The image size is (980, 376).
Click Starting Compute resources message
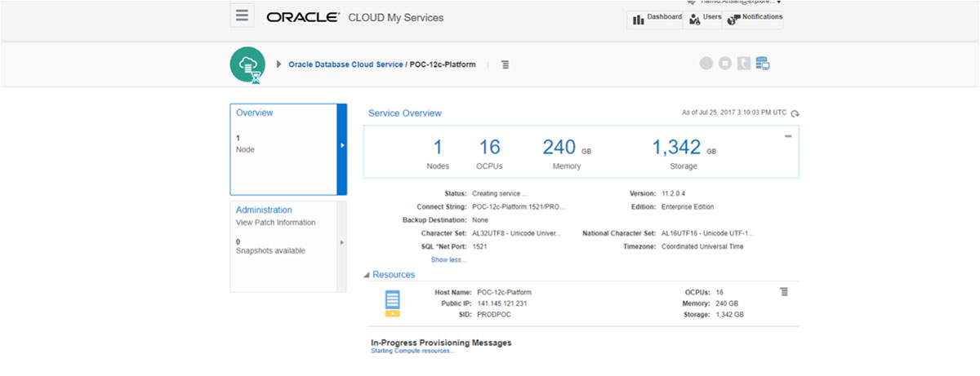point(412,351)
